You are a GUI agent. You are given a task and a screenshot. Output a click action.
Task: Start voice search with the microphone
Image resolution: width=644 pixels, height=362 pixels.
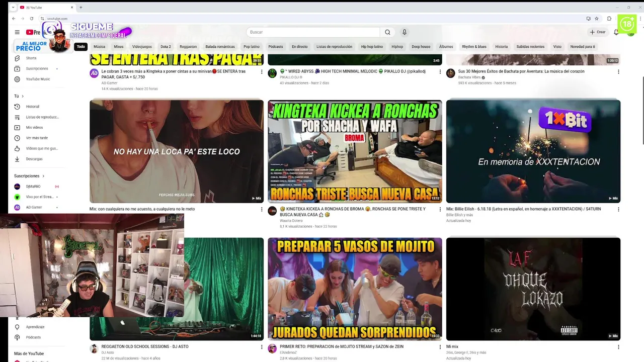pos(404,32)
